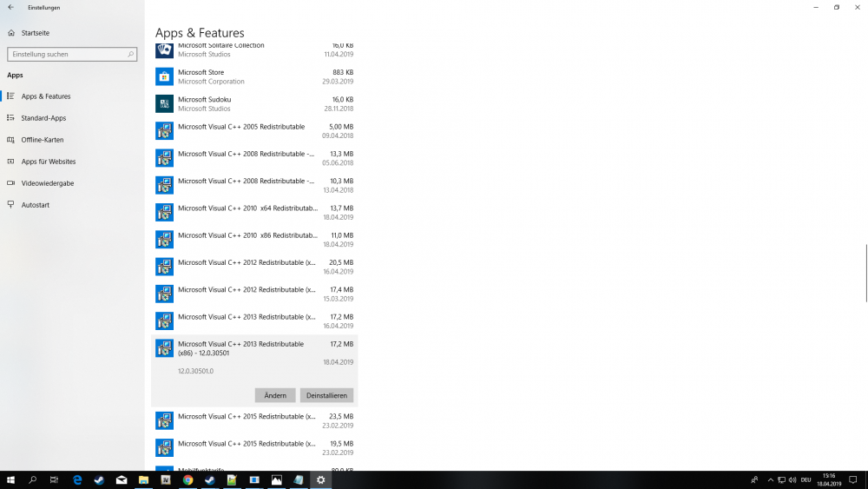
Task: Open the taskbar clock 15:16
Action: [x=829, y=479]
